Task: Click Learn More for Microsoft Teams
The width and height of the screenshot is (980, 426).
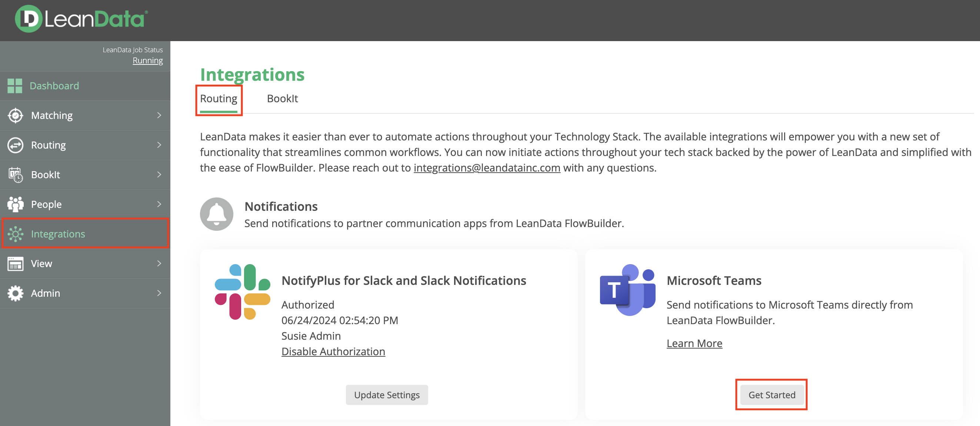Action: (x=694, y=343)
